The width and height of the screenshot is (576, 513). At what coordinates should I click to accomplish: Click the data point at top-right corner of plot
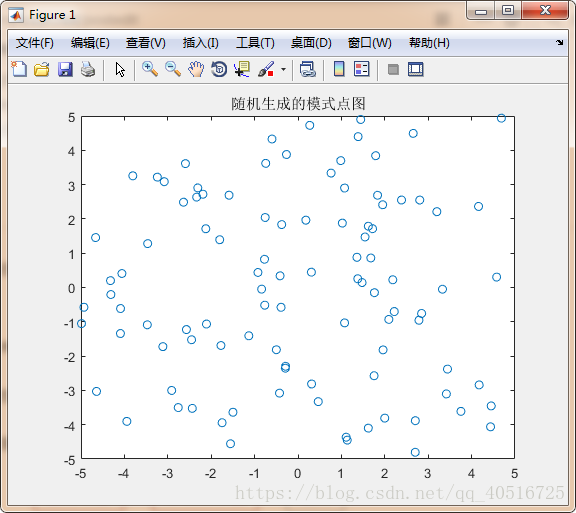[x=501, y=118]
